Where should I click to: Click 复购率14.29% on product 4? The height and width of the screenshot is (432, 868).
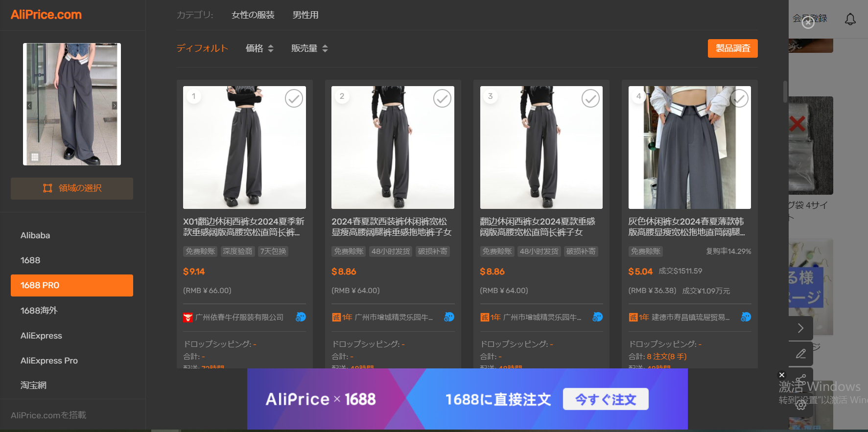[728, 251]
